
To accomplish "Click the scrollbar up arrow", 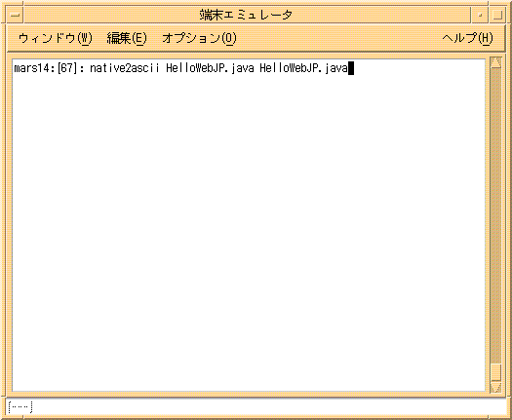I will [x=495, y=62].
